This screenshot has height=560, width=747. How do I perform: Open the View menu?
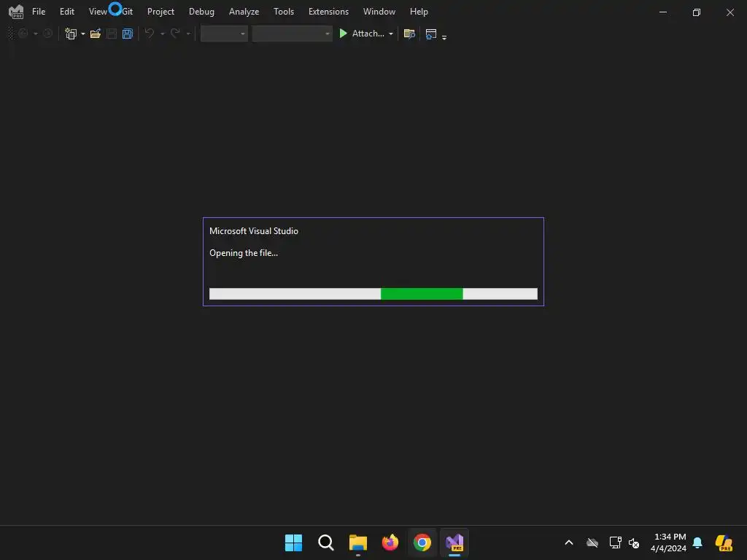(98, 12)
